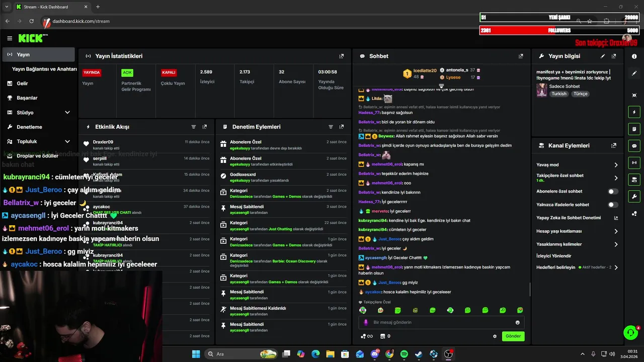The height and width of the screenshot is (362, 644).
Task: Click the green Gönder send button
Action: click(513, 336)
